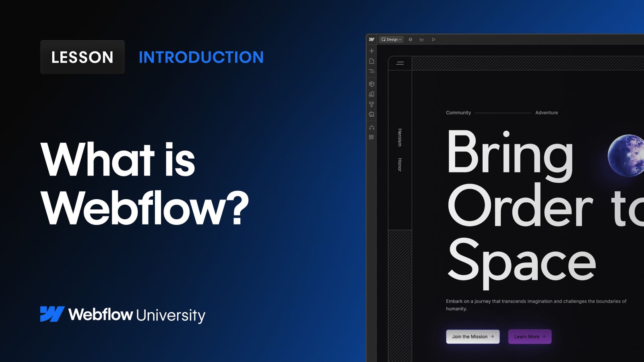
Task: Open the Pages panel
Action: (x=372, y=62)
